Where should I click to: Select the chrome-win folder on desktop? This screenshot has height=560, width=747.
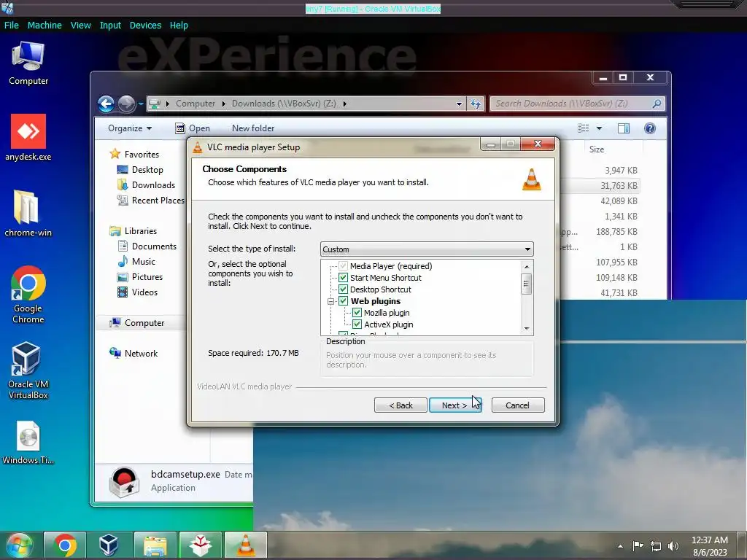click(28, 213)
